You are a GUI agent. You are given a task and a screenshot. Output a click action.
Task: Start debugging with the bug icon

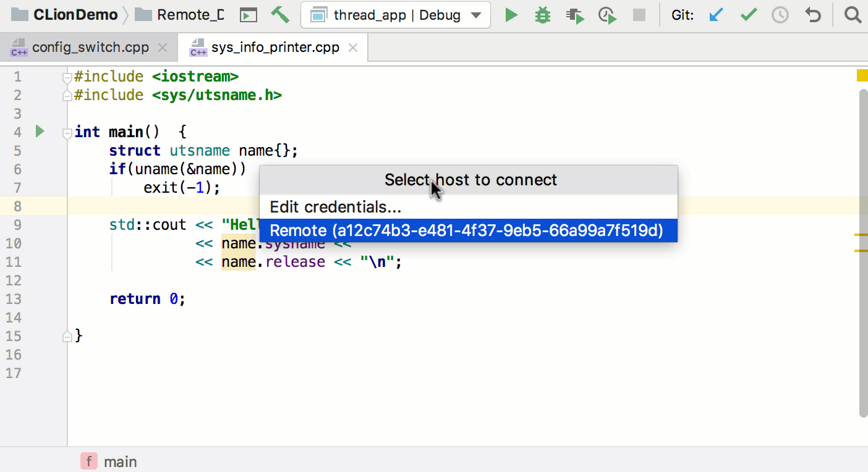coord(542,14)
